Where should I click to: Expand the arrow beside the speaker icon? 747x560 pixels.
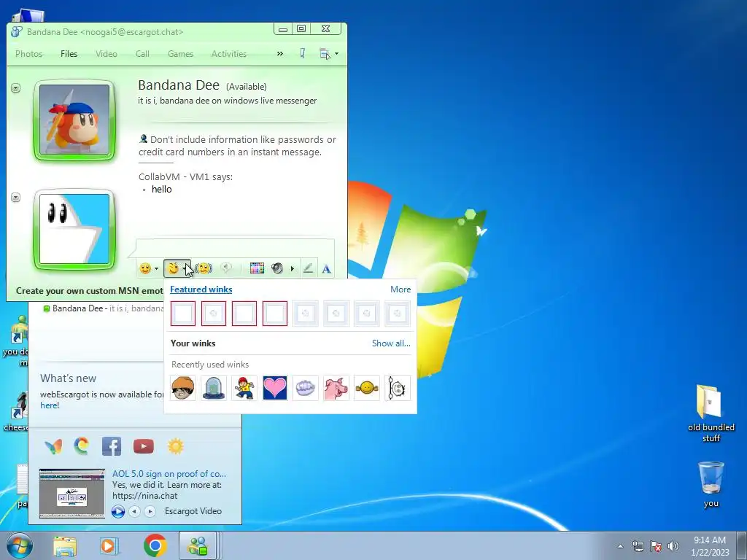tap(292, 269)
